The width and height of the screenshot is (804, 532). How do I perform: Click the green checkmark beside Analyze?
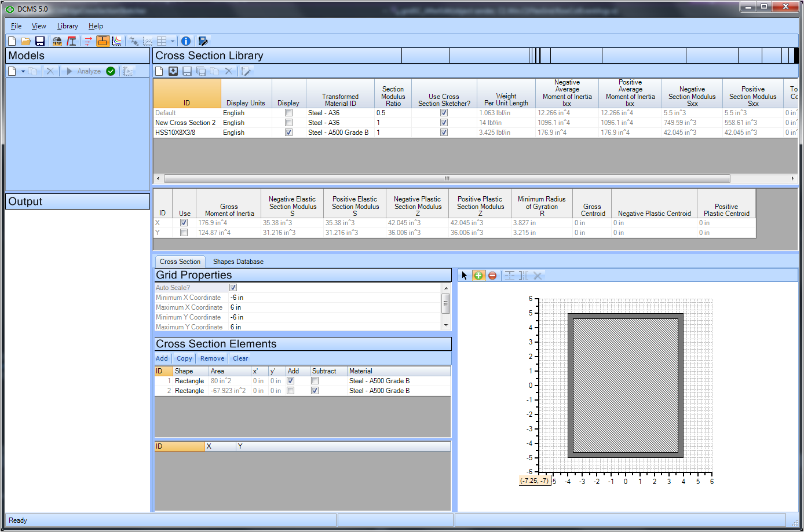tap(111, 71)
